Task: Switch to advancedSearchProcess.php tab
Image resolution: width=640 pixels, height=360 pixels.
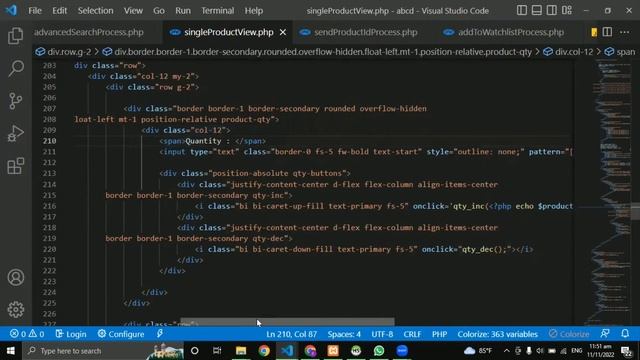Action: [89, 32]
